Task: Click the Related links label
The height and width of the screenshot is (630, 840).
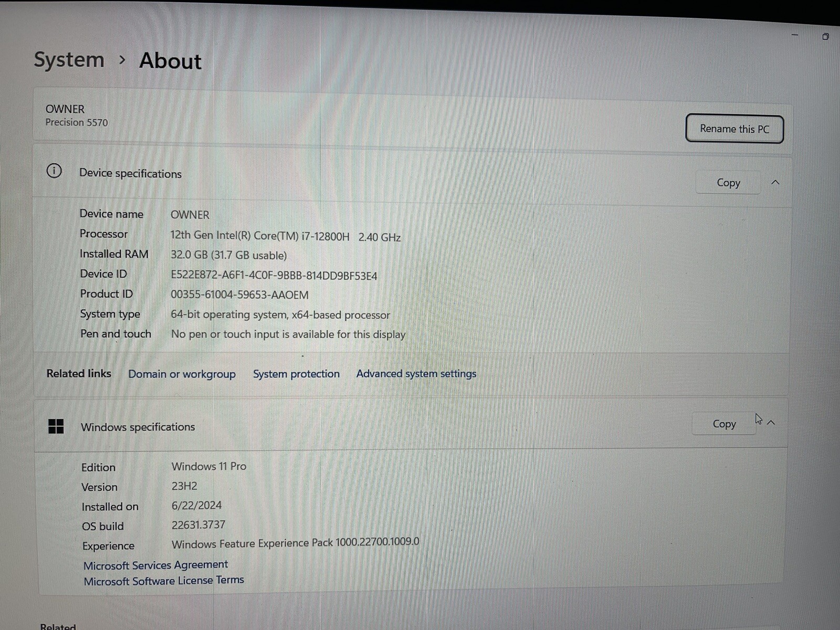Action: tap(79, 373)
